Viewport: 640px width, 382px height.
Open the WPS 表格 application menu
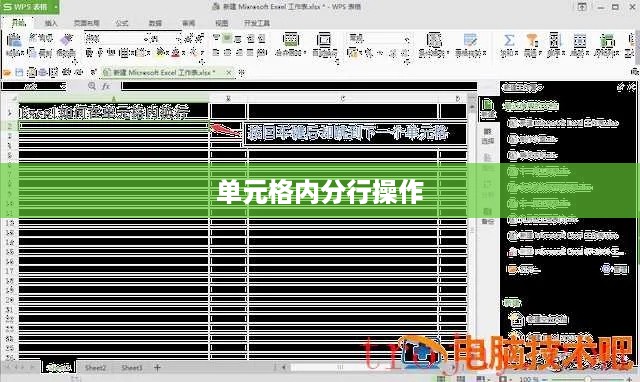[x=29, y=7]
